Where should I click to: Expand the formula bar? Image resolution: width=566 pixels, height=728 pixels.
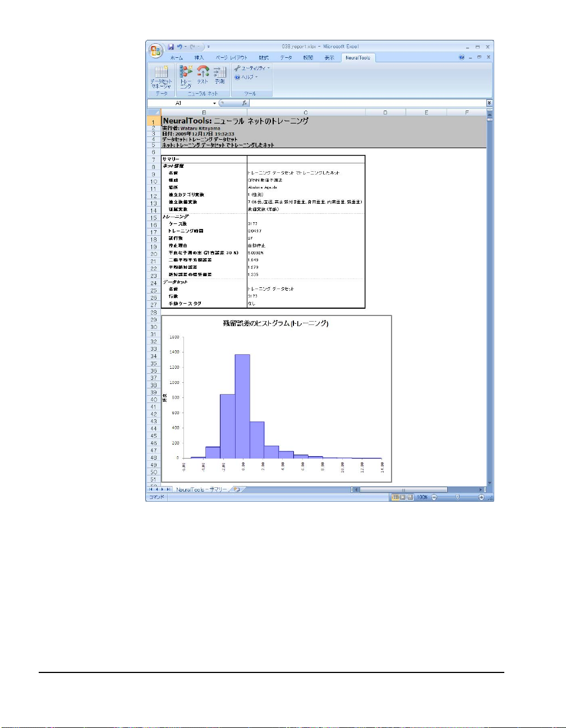489,103
